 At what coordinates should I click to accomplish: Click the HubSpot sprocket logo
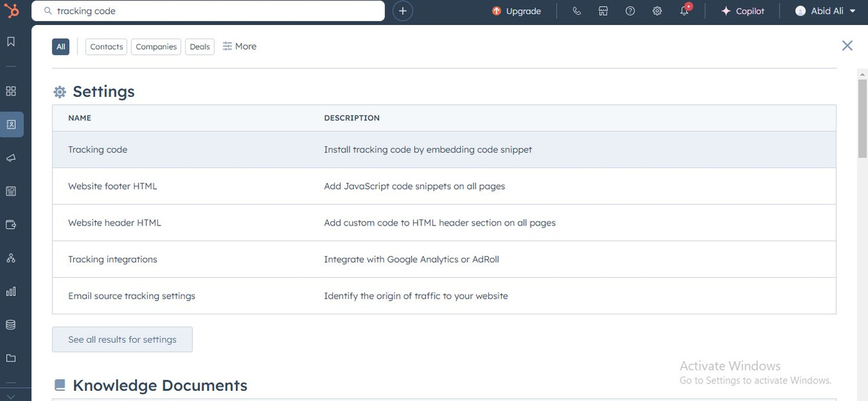point(12,11)
